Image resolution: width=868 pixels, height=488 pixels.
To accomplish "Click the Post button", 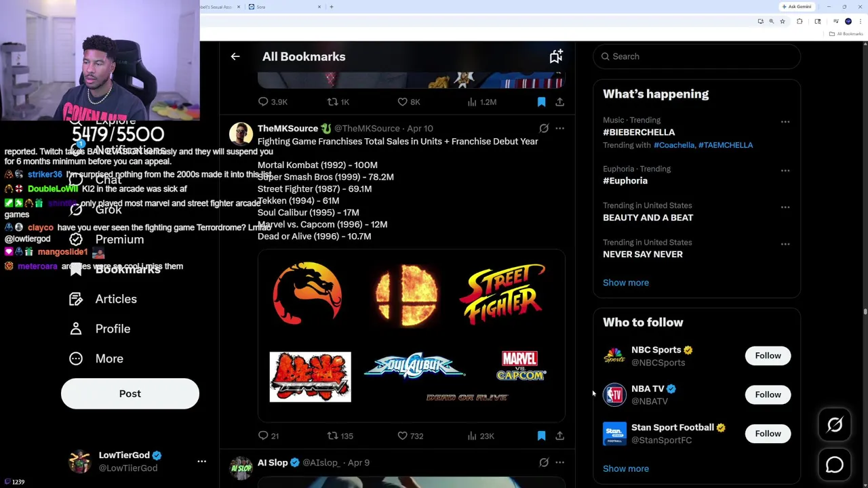I will click(130, 394).
